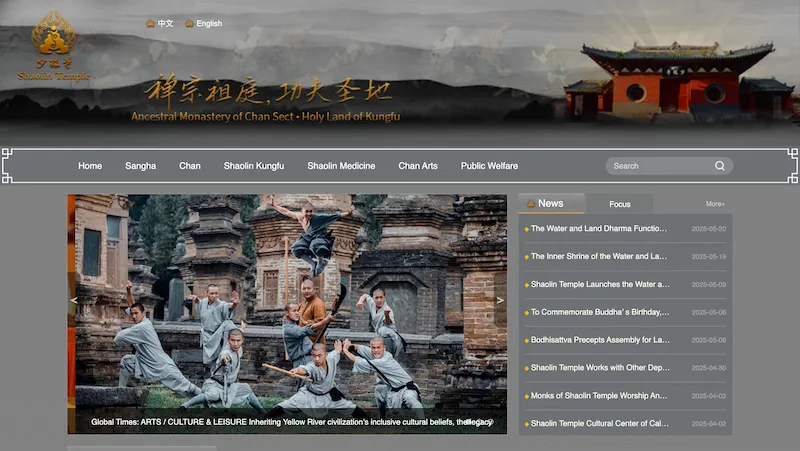Click the date 2025-05-09
This screenshot has width=800, height=451.
click(709, 284)
